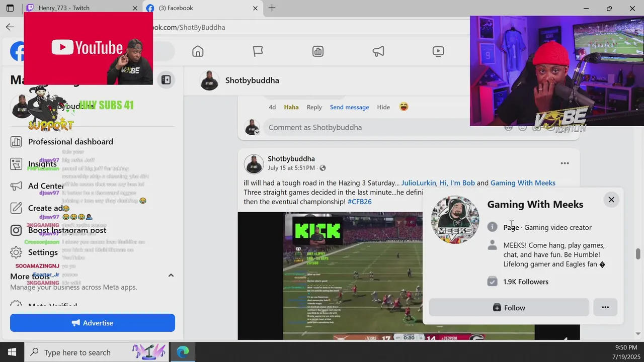Open the #CFB26 hashtag

(x=359, y=202)
